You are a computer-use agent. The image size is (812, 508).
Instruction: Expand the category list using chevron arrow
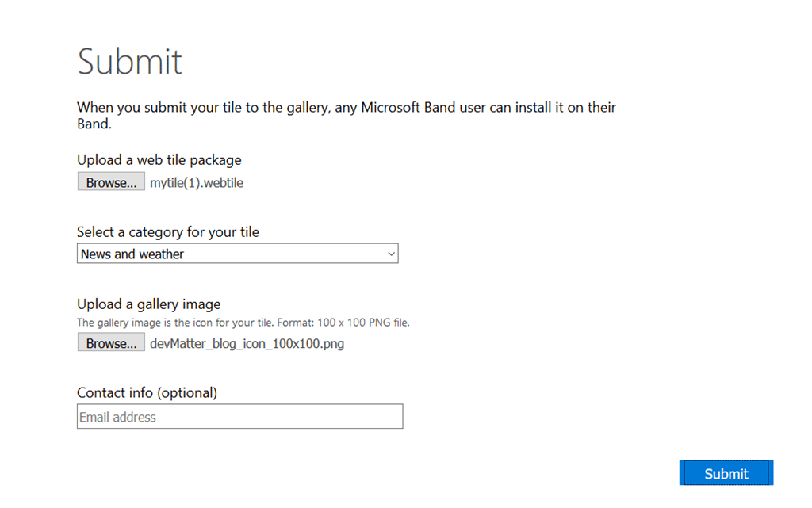tap(390, 254)
